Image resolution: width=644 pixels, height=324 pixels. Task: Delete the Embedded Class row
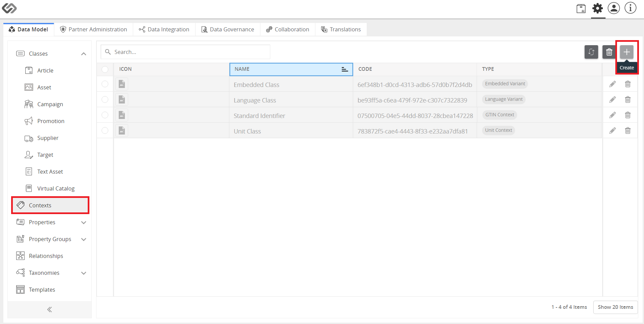[628, 84]
